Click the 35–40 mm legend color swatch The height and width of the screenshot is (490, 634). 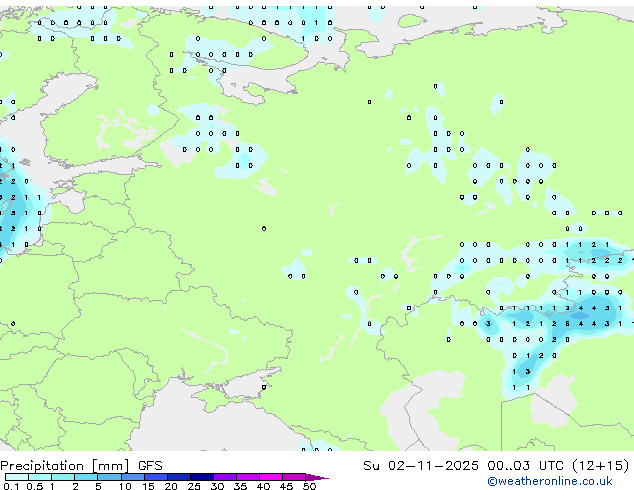[x=247, y=477]
